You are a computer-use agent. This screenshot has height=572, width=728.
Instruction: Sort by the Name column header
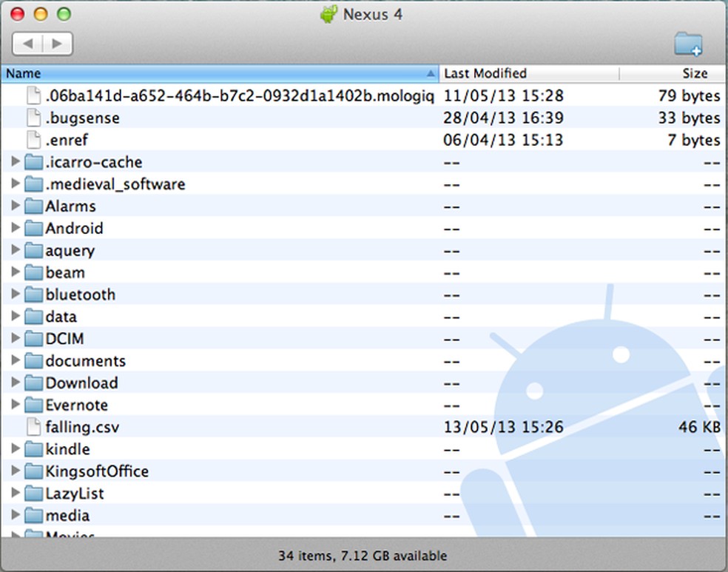click(220, 73)
